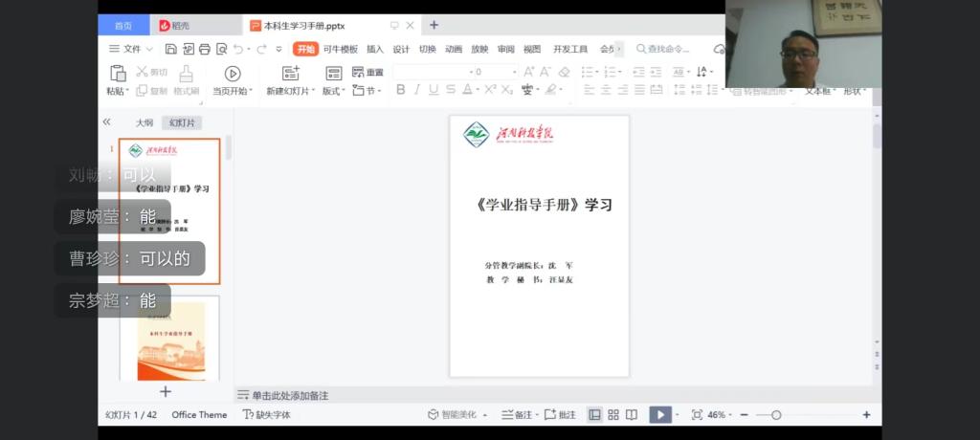Open the font size dropdown
Viewport: 980px width, 440px height.
[515, 72]
